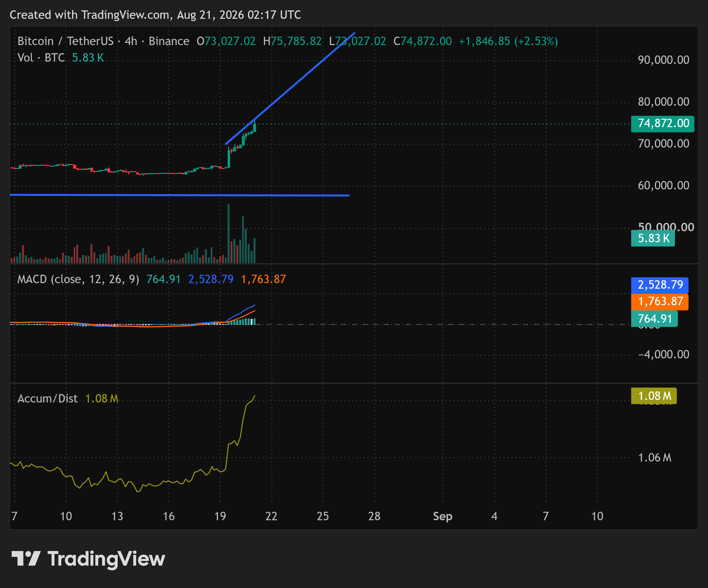Click the green 74,872.00 current price tag
Viewport: 708px width, 588px height.
tap(663, 124)
